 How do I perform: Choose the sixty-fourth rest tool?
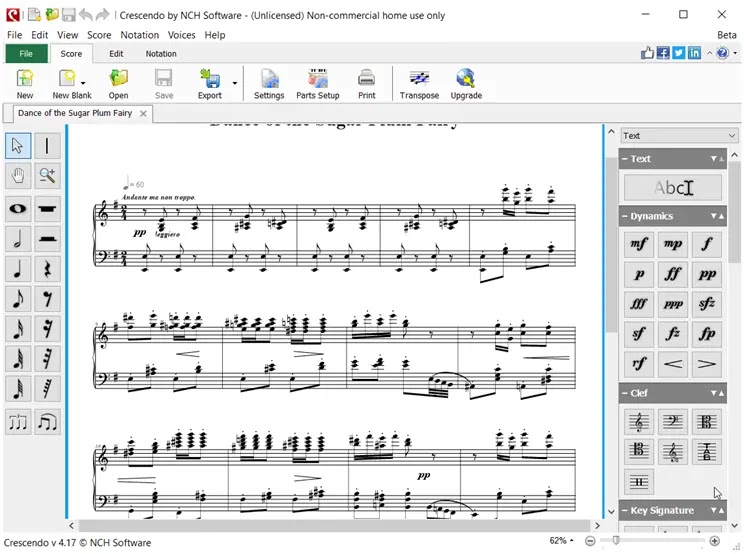[x=47, y=389]
